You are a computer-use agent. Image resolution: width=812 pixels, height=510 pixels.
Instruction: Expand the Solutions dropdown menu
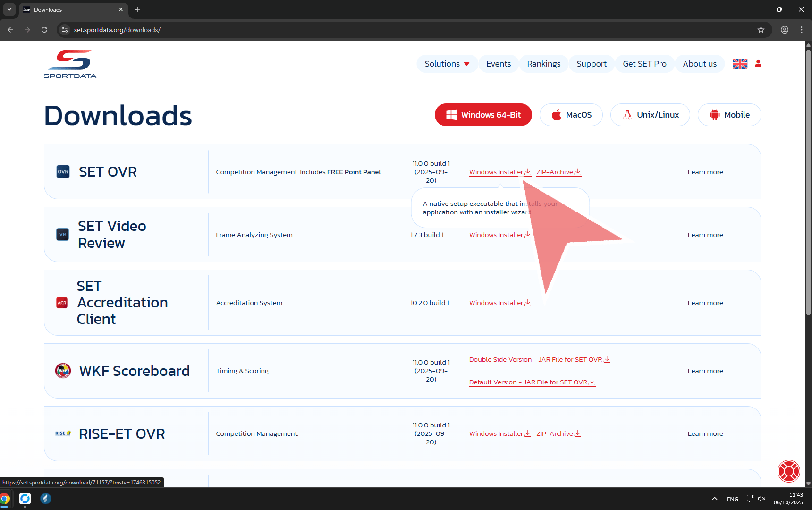447,64
